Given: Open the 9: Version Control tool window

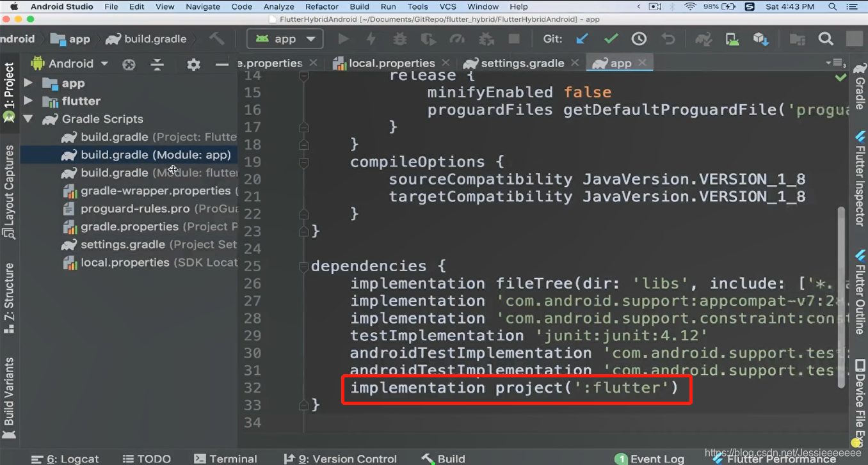Looking at the screenshot, I should coord(341,459).
